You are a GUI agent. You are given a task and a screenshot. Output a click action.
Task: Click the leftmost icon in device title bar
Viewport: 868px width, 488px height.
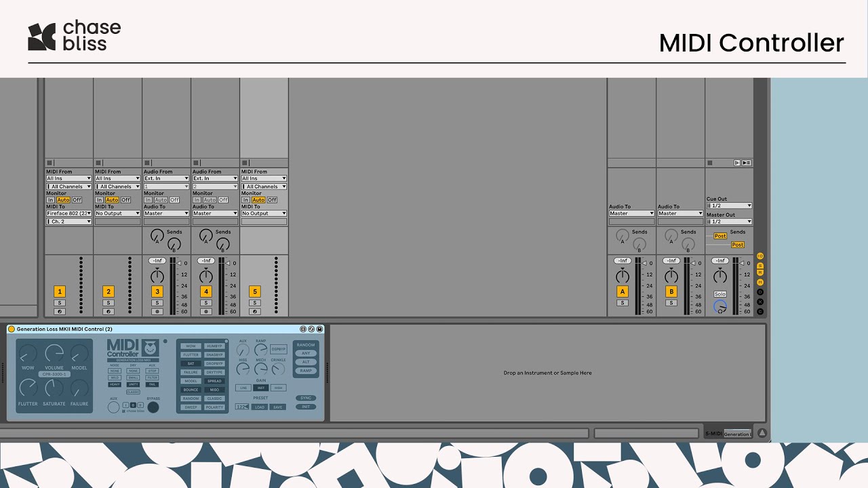coord(303,329)
